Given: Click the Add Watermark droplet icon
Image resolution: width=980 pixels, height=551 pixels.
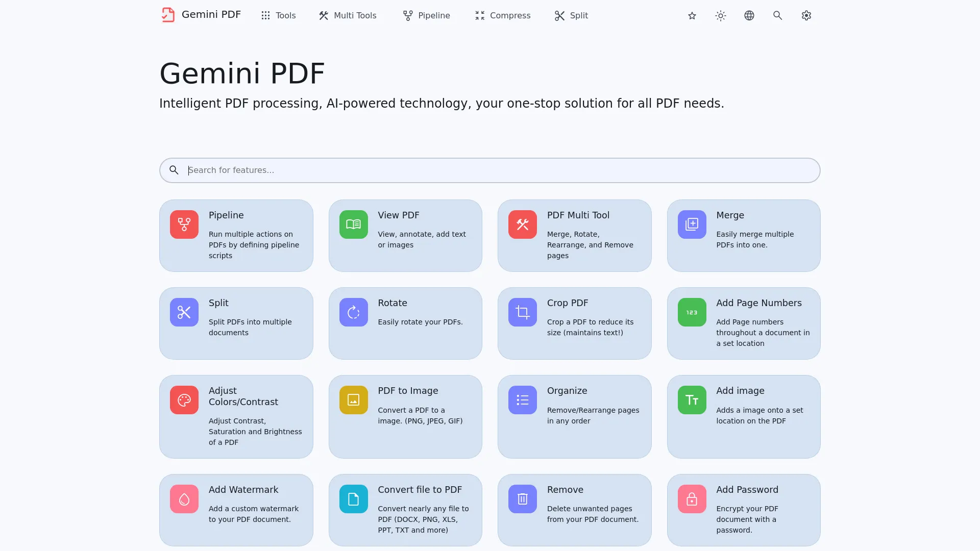Looking at the screenshot, I should coord(183,498).
